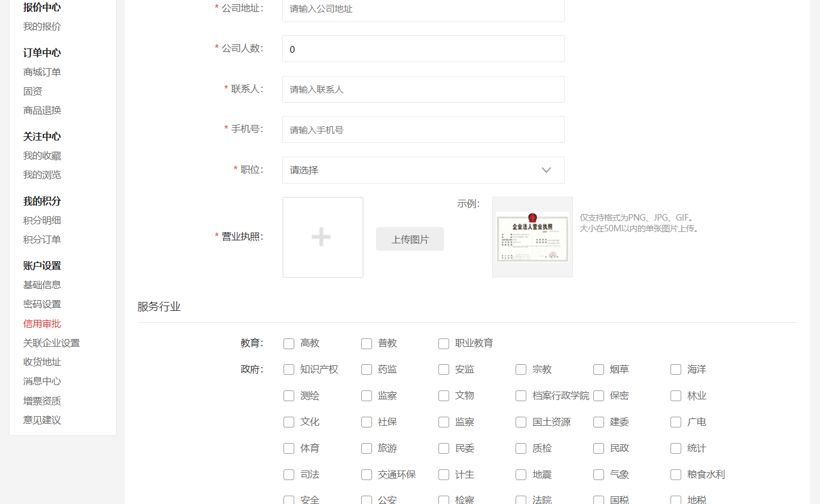The width and height of the screenshot is (820, 504).
Task: View the sample business license thumbnail
Action: pos(532,237)
